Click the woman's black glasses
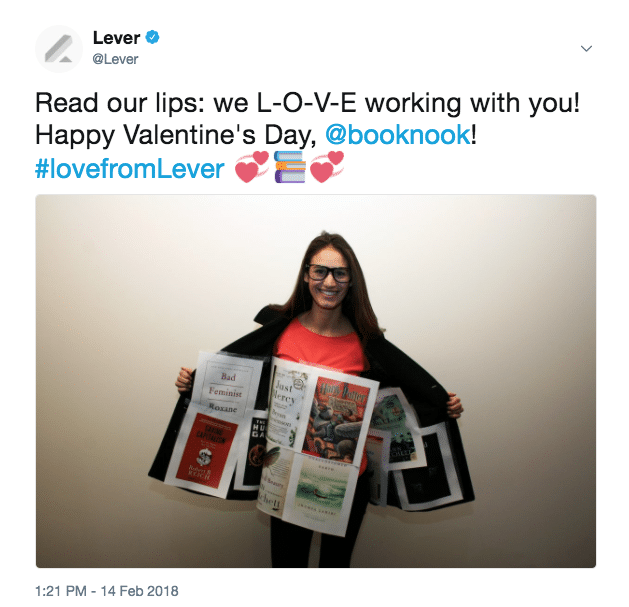 tap(328, 274)
